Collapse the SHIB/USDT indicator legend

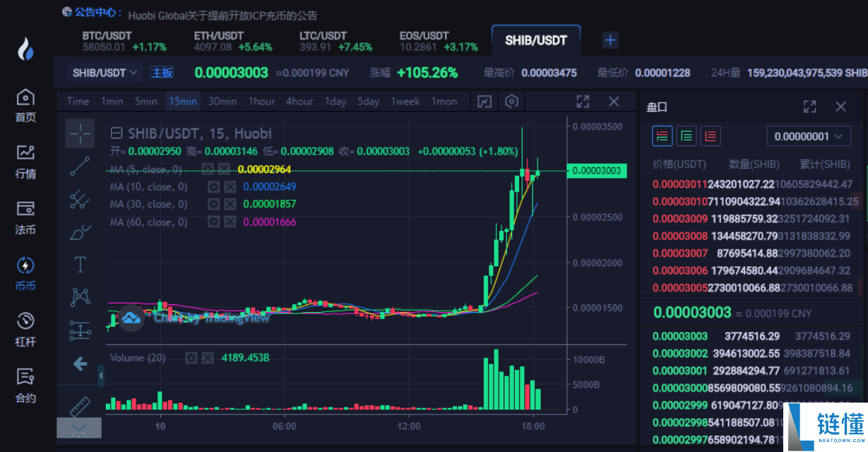tap(117, 133)
